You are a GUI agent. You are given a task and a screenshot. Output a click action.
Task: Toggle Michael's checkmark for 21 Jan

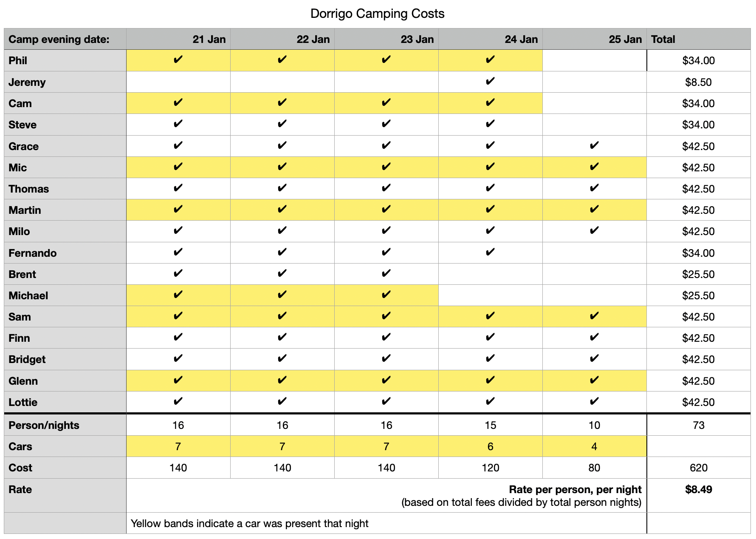(178, 295)
